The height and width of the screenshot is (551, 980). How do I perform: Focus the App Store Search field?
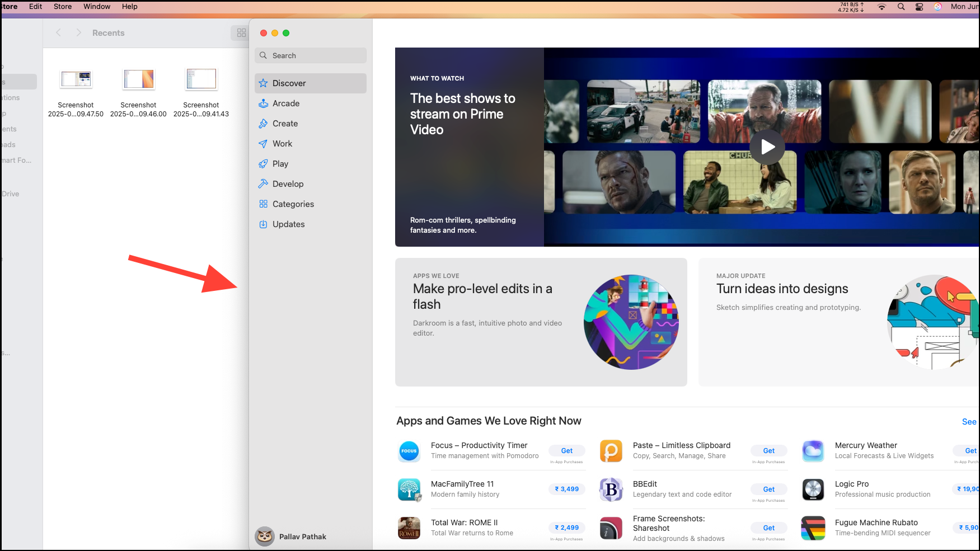click(311, 55)
